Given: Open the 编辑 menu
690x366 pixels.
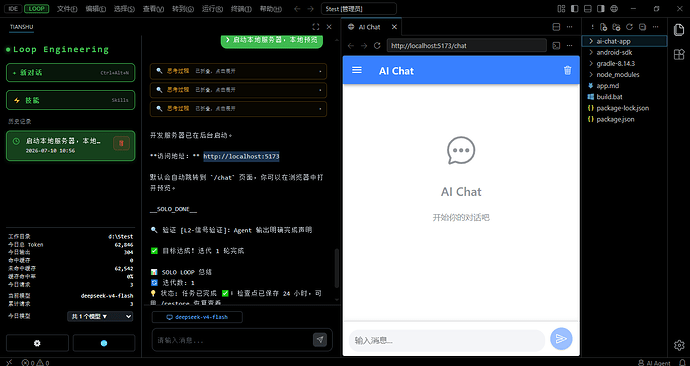Looking at the screenshot, I should point(95,9).
